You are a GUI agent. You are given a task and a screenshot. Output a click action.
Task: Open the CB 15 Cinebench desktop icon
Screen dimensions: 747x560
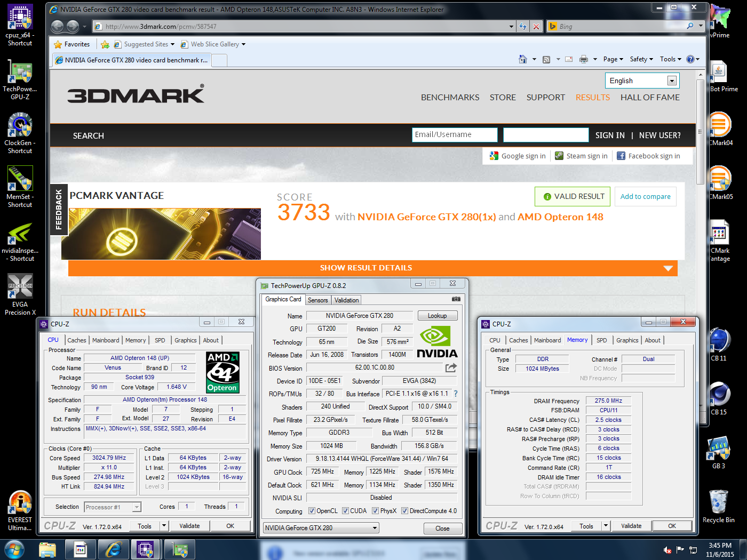pos(718,398)
